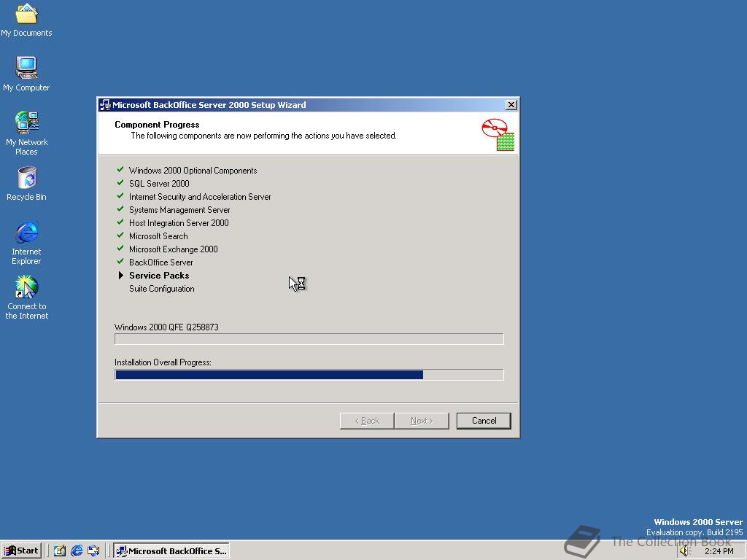
Task: Open the Start menu
Action: [x=21, y=551]
